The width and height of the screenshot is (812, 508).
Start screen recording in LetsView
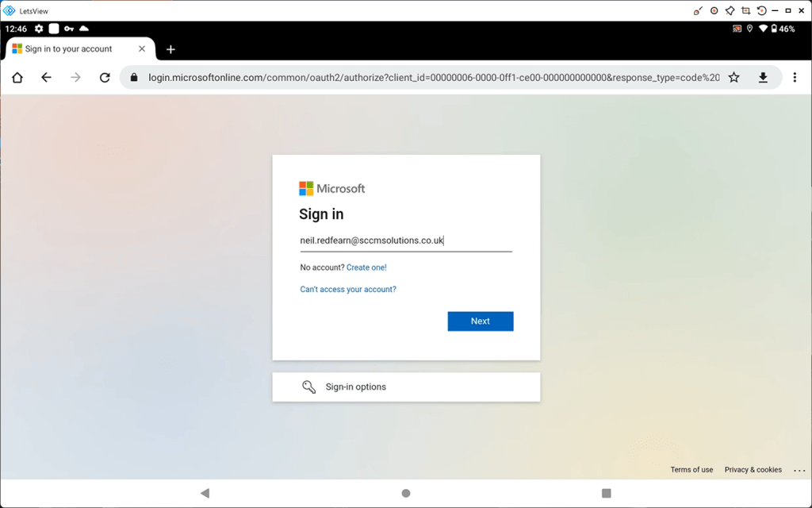(714, 10)
